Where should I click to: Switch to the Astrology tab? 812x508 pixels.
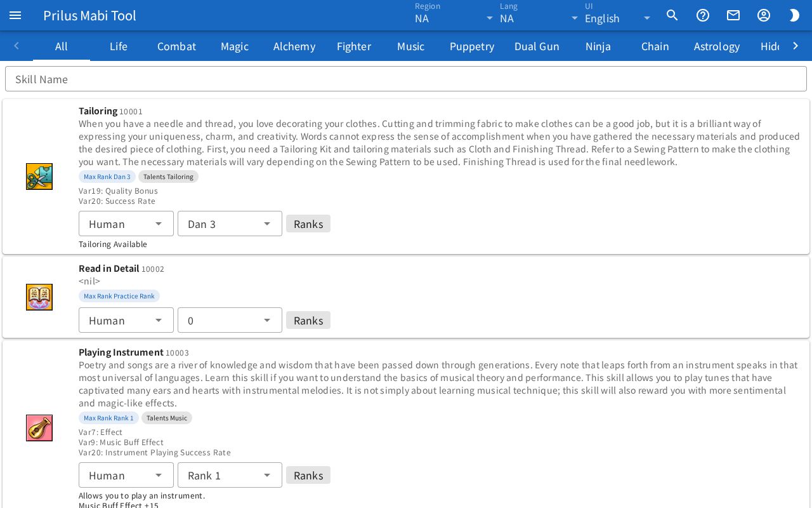pos(717,46)
